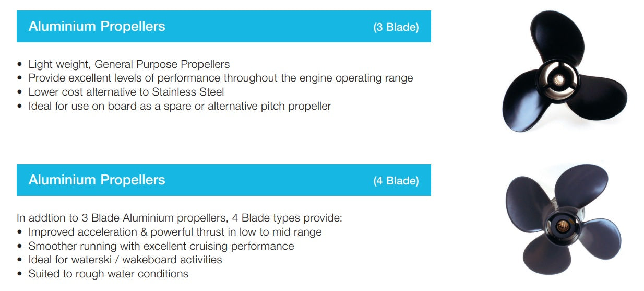Image resolution: width=644 pixels, height=291 pixels.
Task: Click the "(3 Blade)" banner label
Action: 396,27
